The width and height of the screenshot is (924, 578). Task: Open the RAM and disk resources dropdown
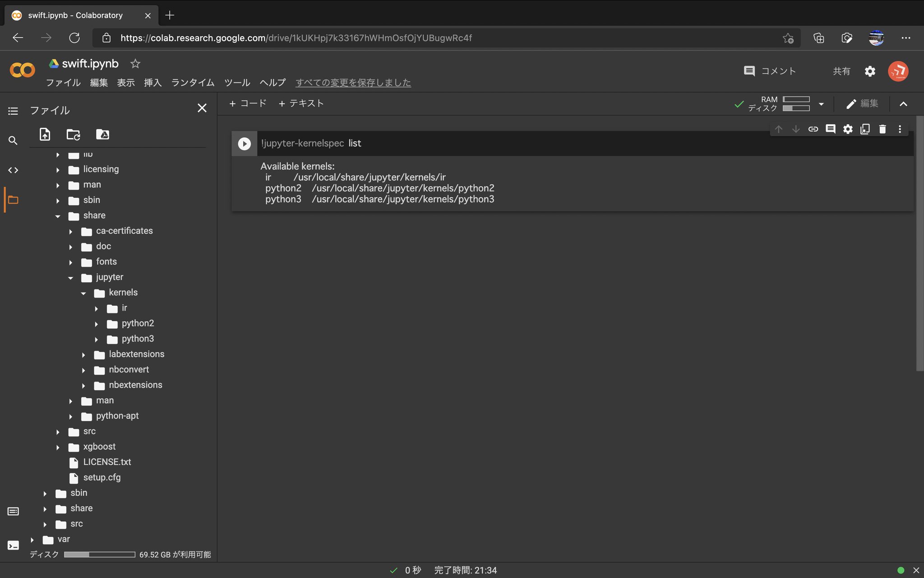point(821,104)
